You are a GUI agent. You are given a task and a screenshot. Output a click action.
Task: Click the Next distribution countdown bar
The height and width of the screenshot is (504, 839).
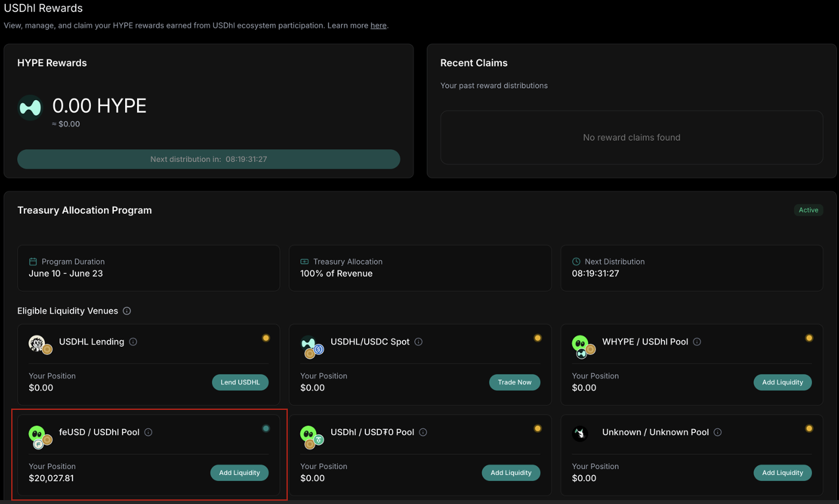click(209, 159)
